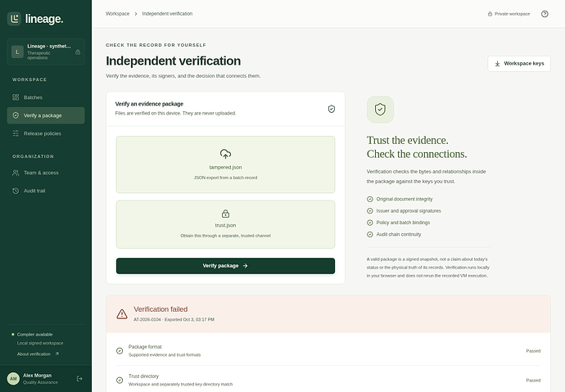Screen dimensions: 565x392
Task: Click the AT-2026-0104 export timestamp text
Action: tap(174, 319)
